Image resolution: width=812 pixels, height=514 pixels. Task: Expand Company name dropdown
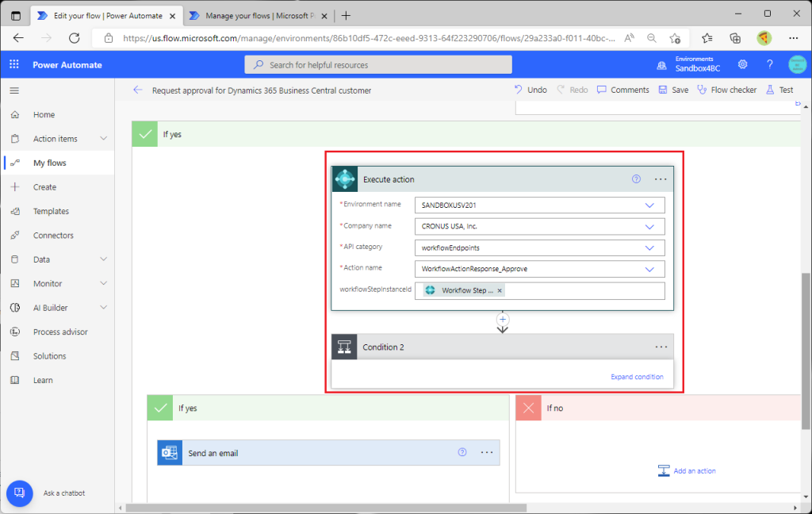click(x=649, y=226)
